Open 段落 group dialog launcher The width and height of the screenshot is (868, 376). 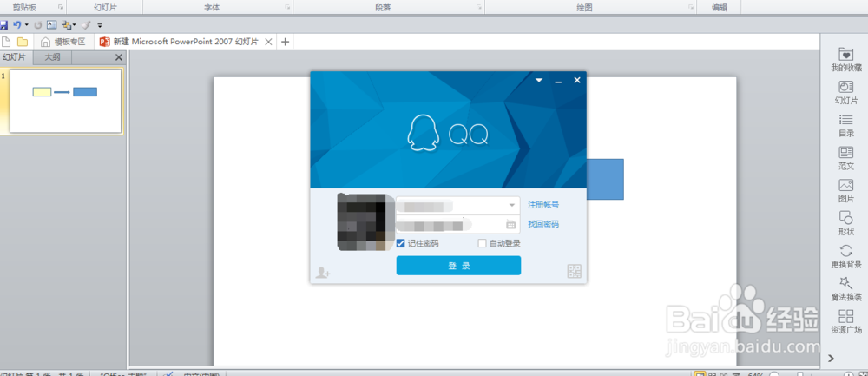coord(478,7)
